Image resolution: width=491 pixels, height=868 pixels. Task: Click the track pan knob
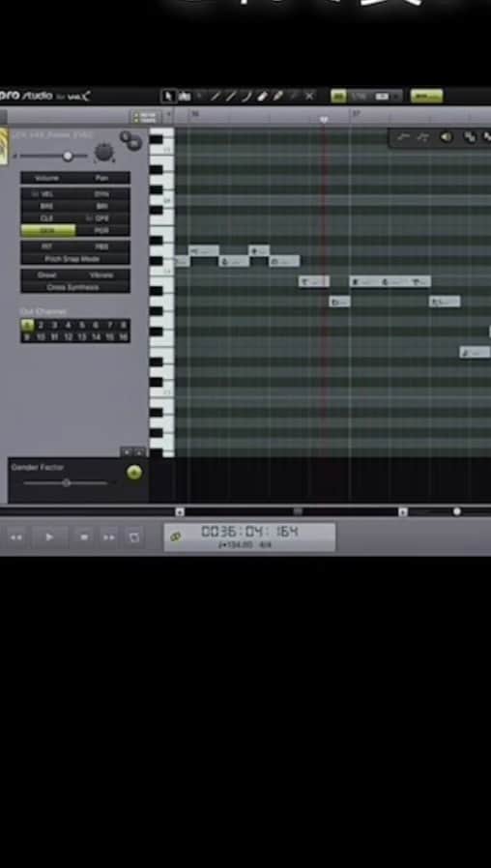click(x=103, y=152)
